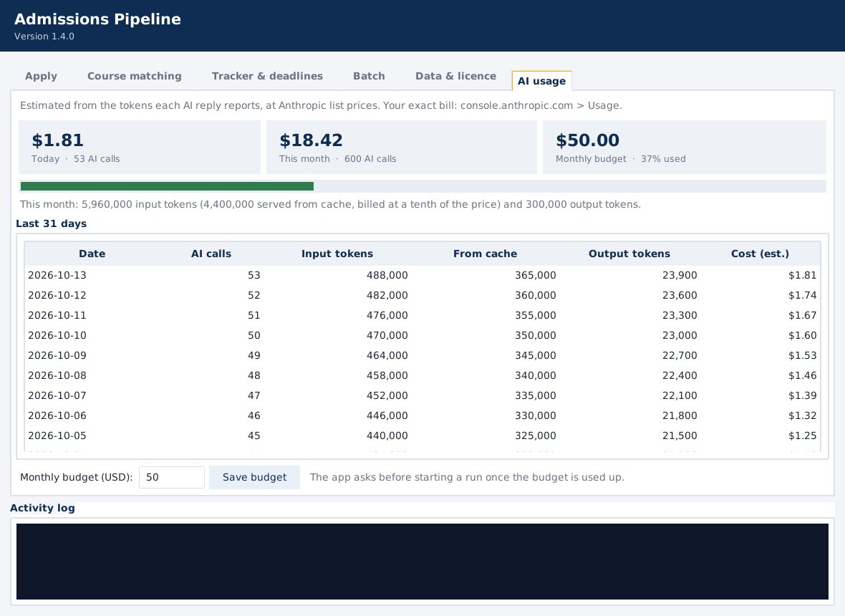
Task: Click the $18.42 This month figure
Action: [311, 140]
